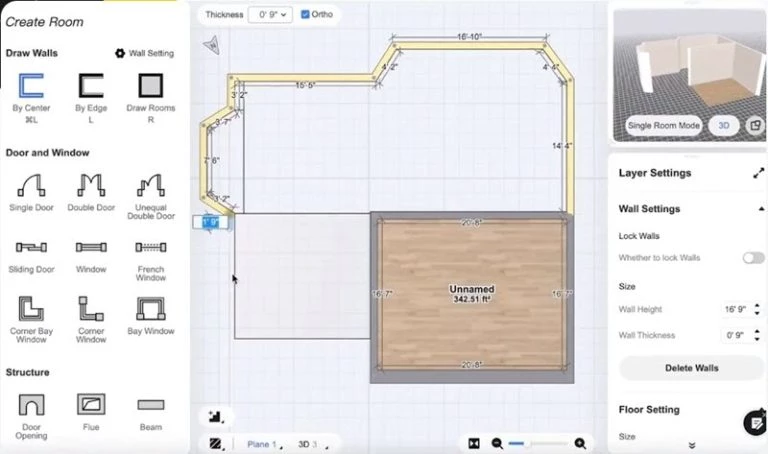The image size is (768, 454).
Task: Enable the Lock Walls switch
Action: [x=753, y=258]
